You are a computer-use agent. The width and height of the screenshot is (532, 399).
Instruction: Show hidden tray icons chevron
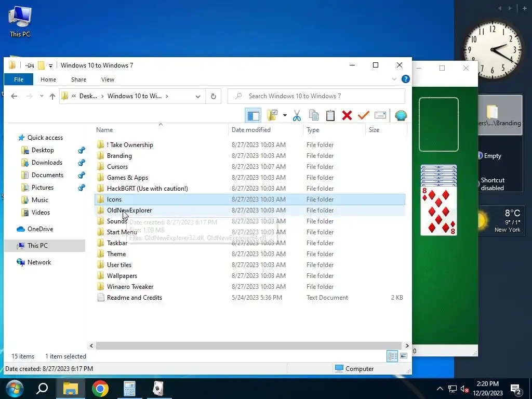tap(440, 389)
